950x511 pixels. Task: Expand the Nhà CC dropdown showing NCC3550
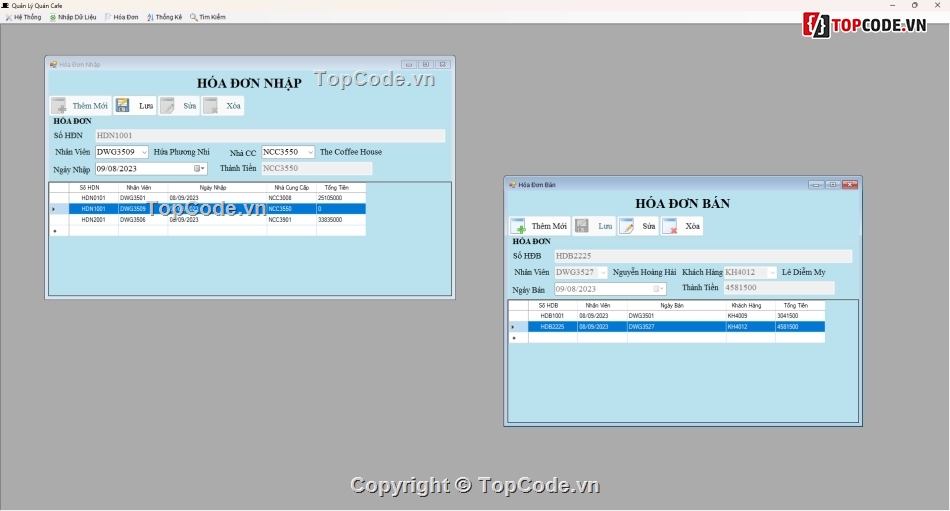310,152
